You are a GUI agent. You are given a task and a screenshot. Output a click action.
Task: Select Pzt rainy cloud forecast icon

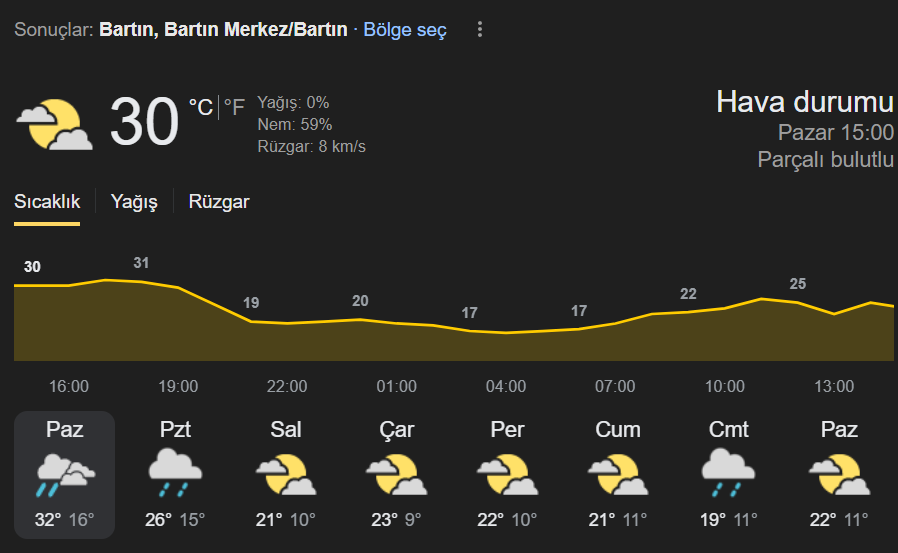point(175,473)
